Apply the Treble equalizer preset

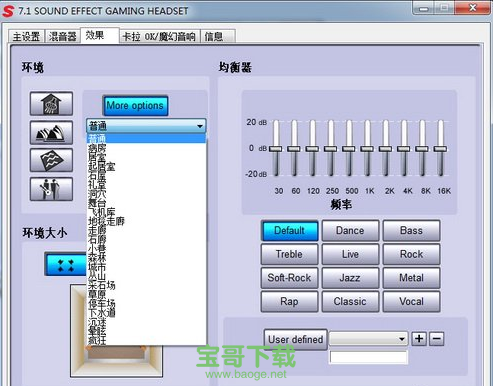(x=289, y=254)
